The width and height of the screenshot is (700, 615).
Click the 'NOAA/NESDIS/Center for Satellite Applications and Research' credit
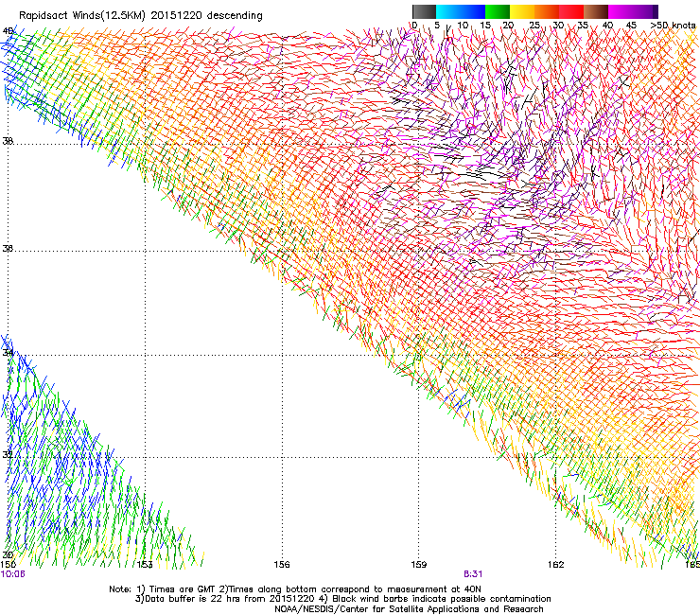(x=409, y=609)
